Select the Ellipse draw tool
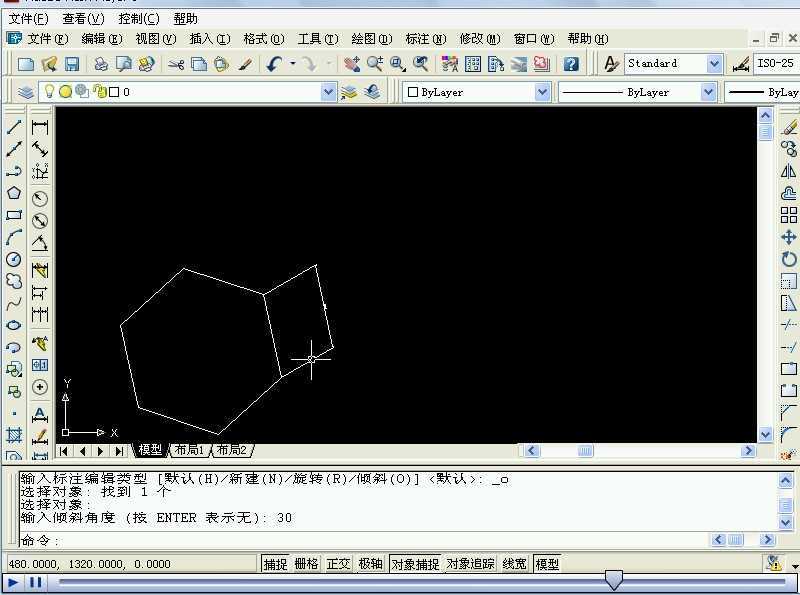Image resolution: width=800 pixels, height=595 pixels. click(x=14, y=326)
